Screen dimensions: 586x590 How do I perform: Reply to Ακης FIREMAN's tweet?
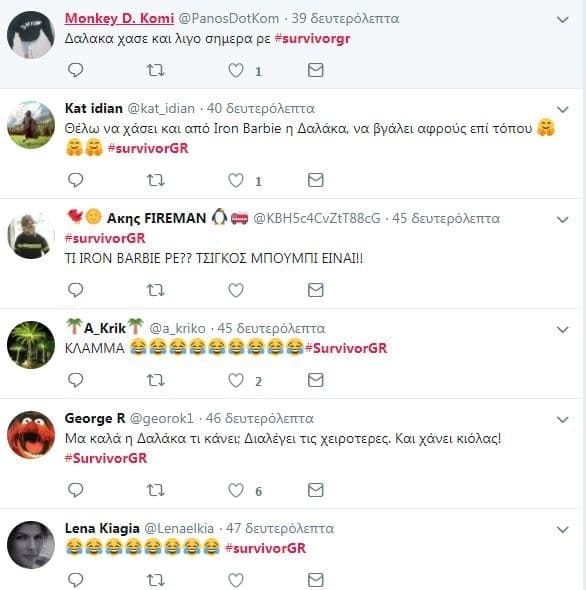[75, 290]
